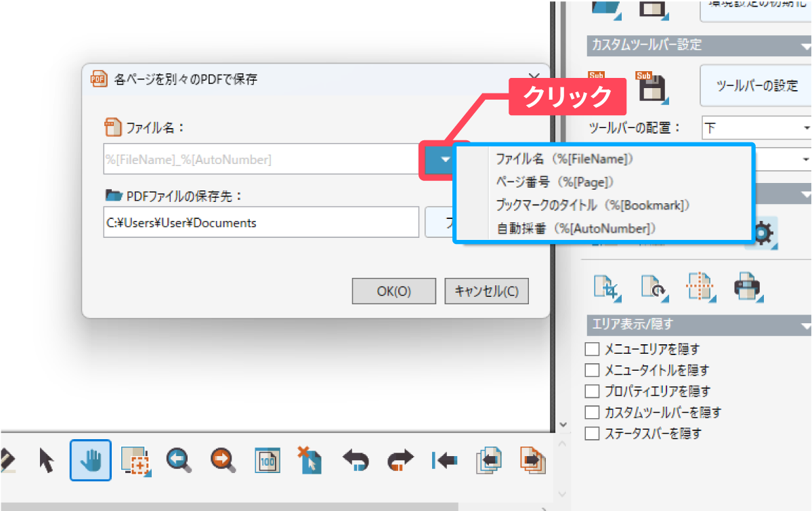This screenshot has height=511, width=812.
Task: Click the キャンセル(C) button
Action: coord(486,291)
